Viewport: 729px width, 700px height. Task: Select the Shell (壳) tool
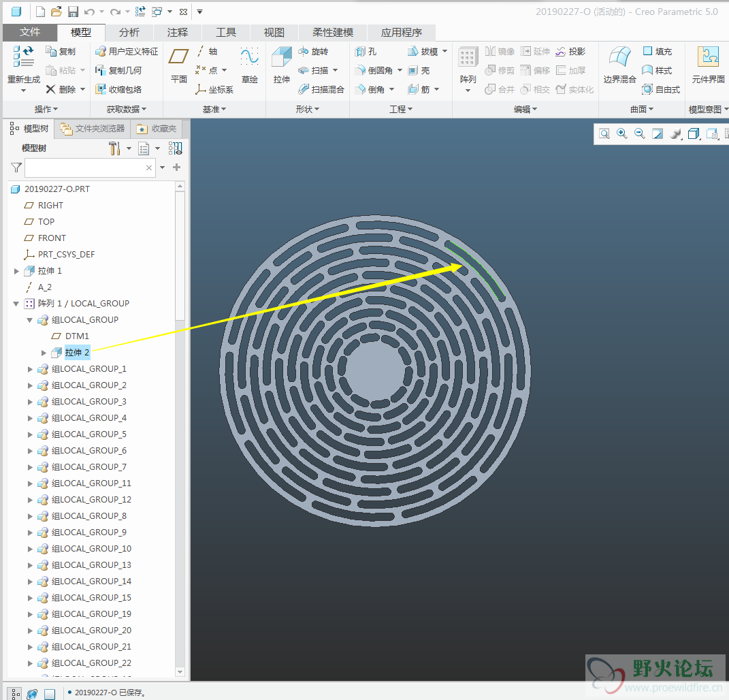pos(419,71)
